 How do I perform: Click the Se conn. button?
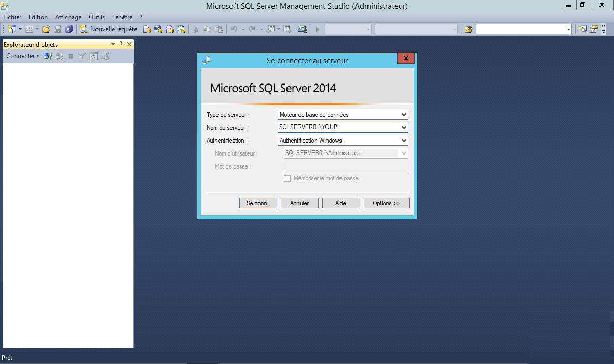257,203
